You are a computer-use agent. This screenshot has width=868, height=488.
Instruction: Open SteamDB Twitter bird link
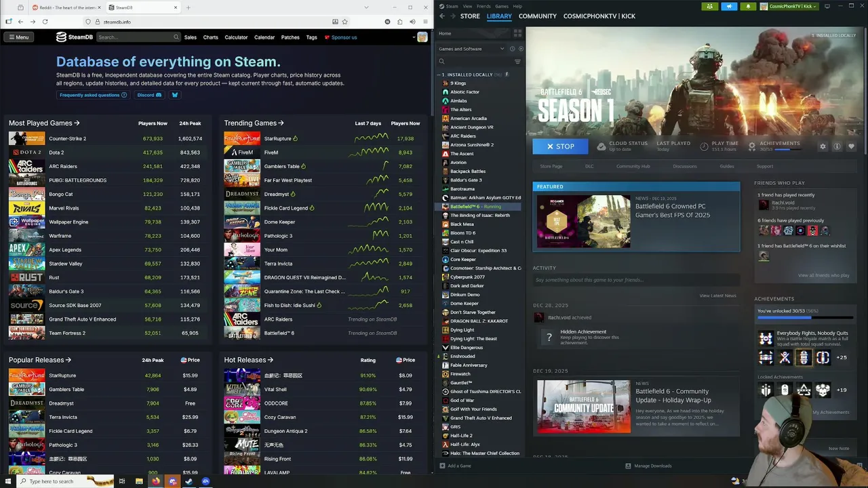click(174, 95)
